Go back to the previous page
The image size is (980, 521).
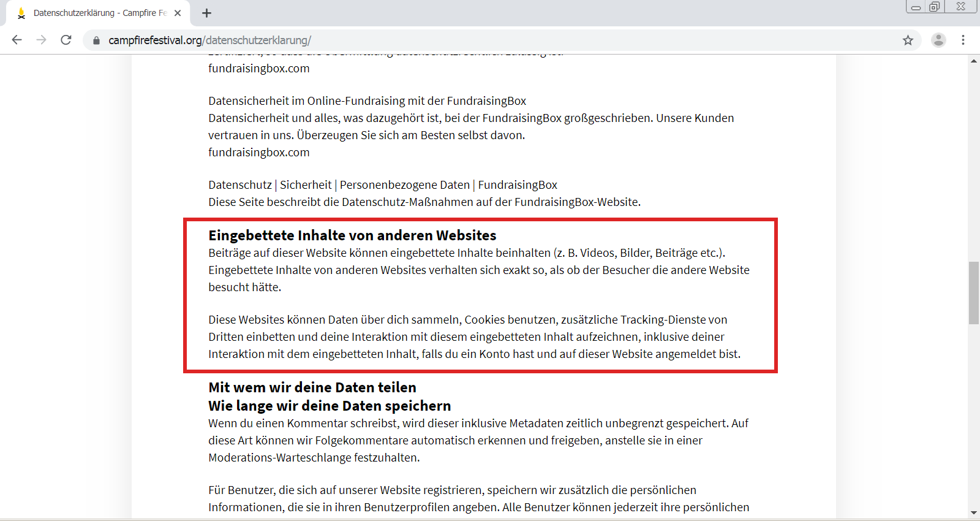point(17,40)
